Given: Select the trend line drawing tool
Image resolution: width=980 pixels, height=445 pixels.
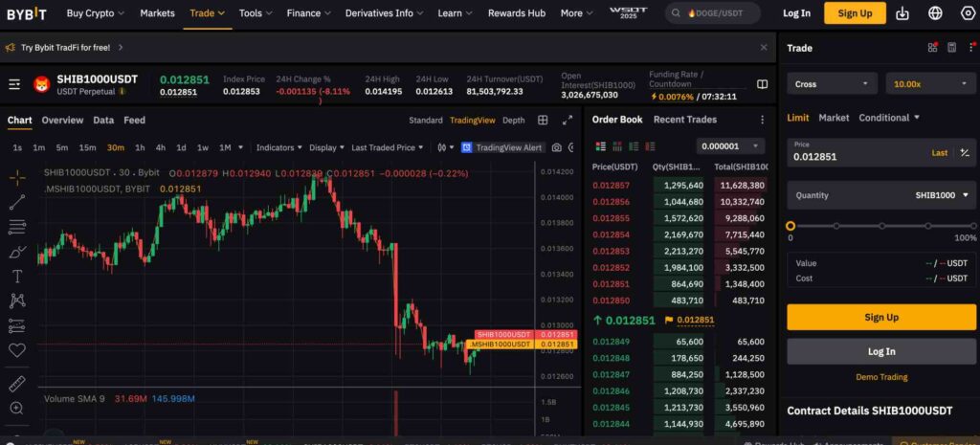Looking at the screenshot, I should 17,202.
